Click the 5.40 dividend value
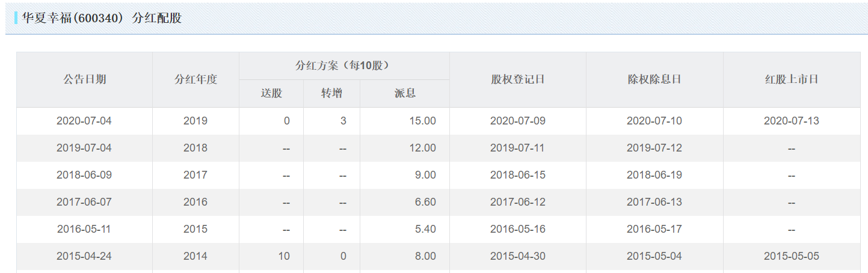The width and height of the screenshot is (868, 273). click(425, 229)
